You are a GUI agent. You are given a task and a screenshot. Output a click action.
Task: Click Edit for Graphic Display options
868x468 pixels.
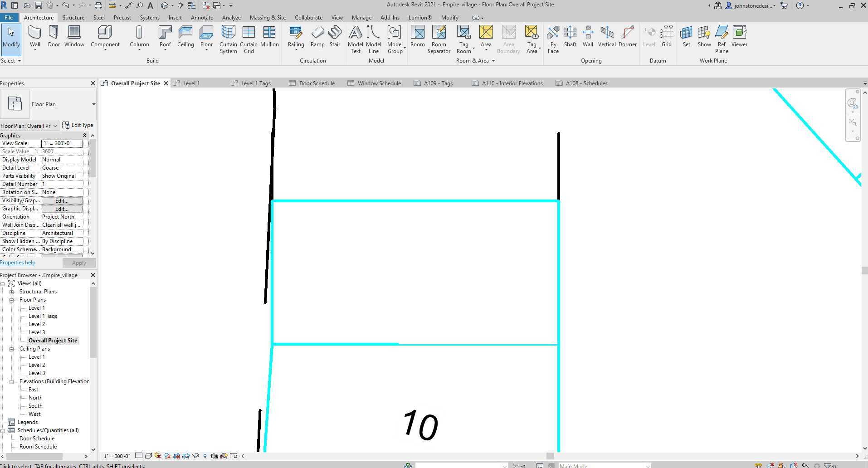[x=62, y=209]
